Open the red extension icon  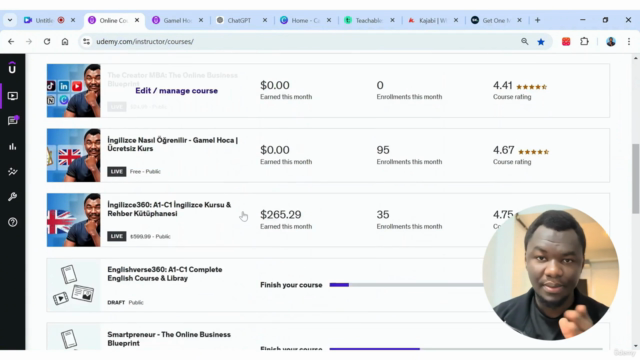[566, 42]
